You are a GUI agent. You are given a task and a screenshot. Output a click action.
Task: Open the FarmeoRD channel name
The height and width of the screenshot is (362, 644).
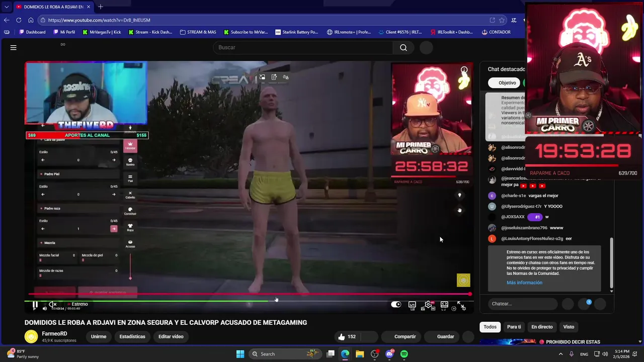(x=54, y=334)
